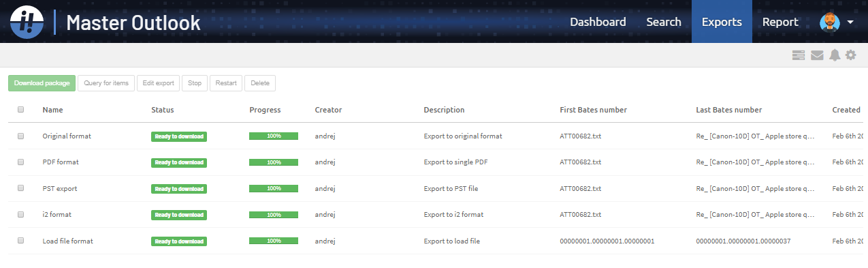
Task: Check the PDF format row checkbox
Action: click(x=21, y=162)
